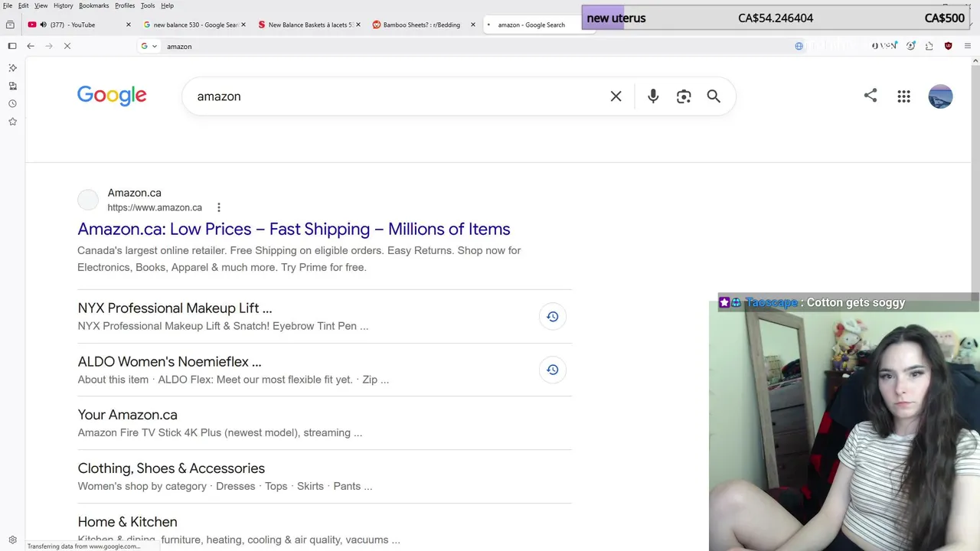Screen dimensions: 980x551
Task: Open Amazon.ca Low Prices main result link
Action: tap(294, 229)
